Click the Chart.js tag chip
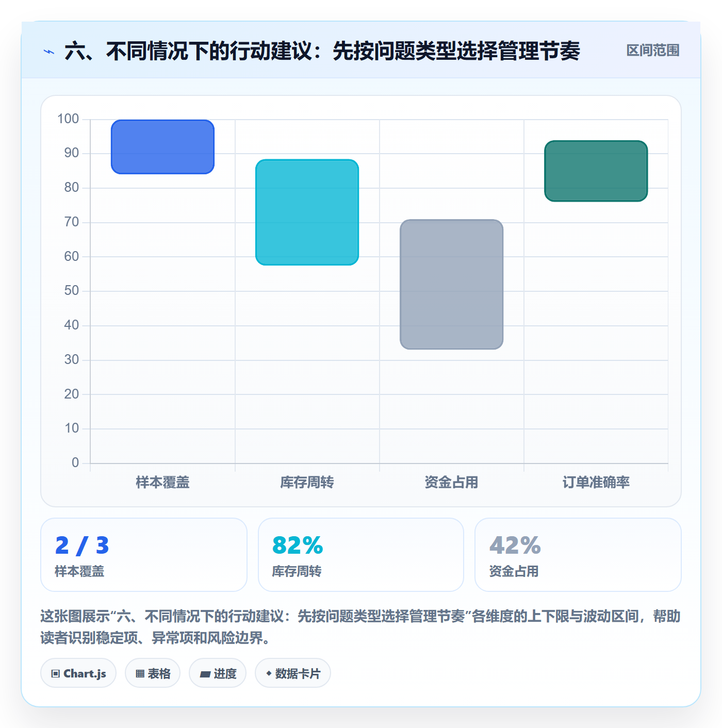 tap(78, 673)
